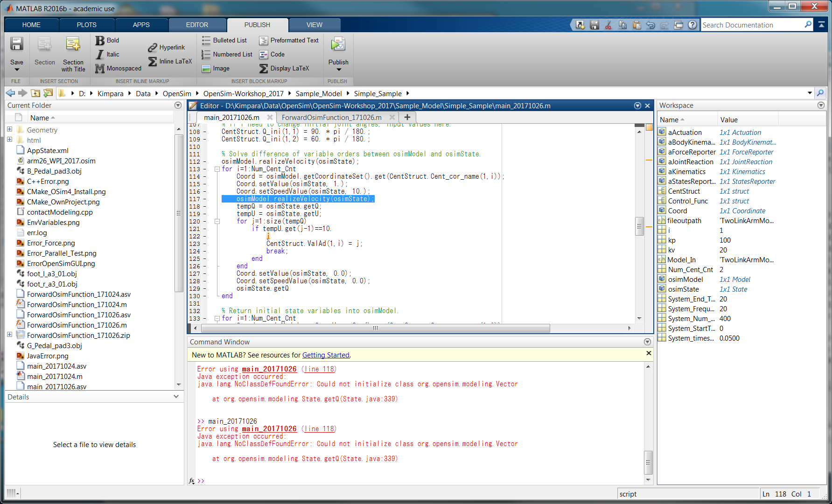Open the Save dropdown arrow

pyautogui.click(x=17, y=70)
